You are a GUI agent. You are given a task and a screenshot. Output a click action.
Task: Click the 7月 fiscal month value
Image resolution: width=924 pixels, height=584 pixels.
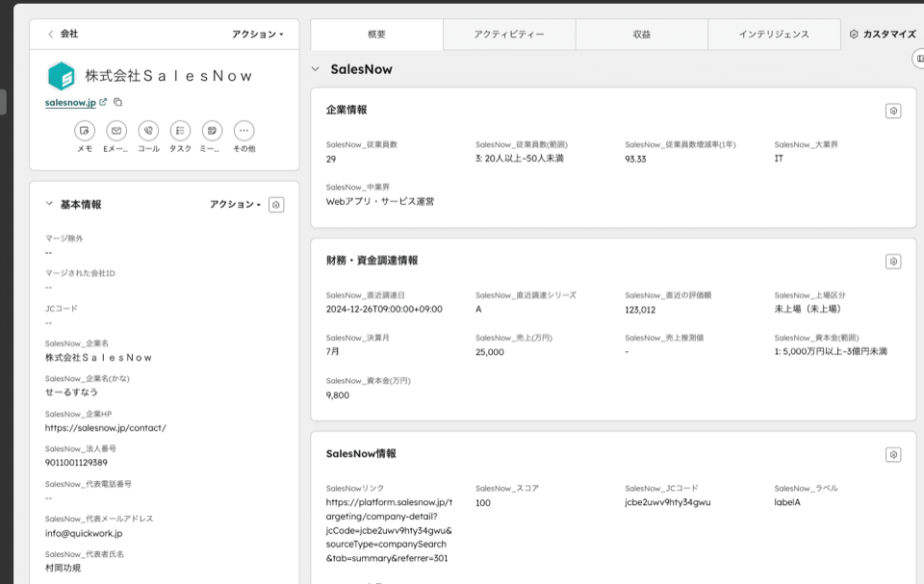pos(332,352)
